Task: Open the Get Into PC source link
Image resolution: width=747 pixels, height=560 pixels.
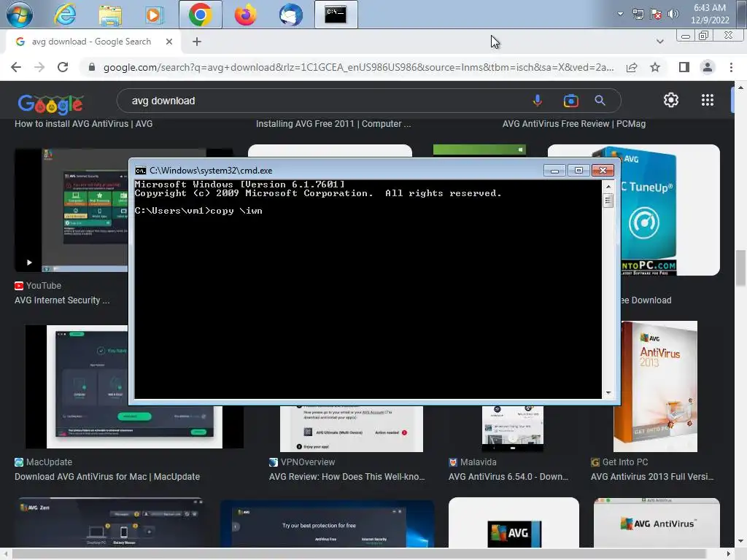Action: (619, 462)
